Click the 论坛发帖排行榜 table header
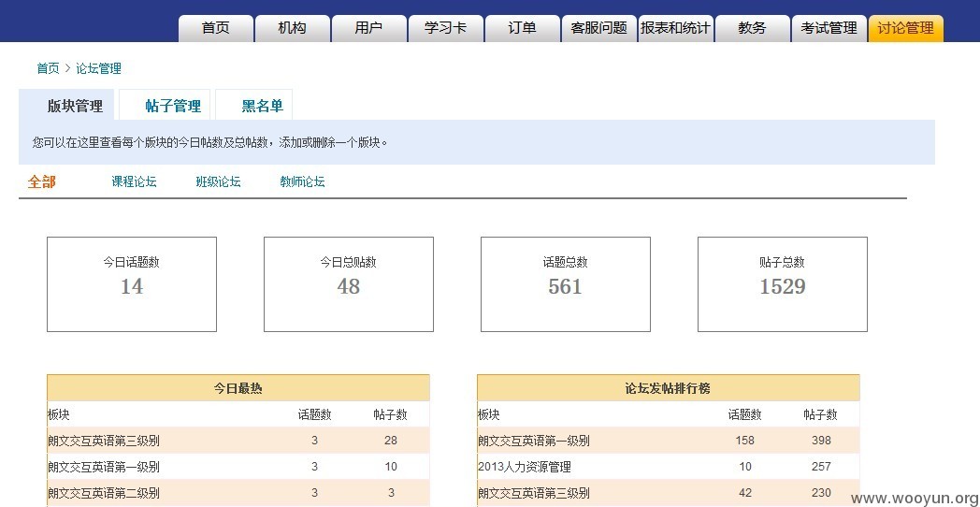980x507 pixels. [668, 388]
